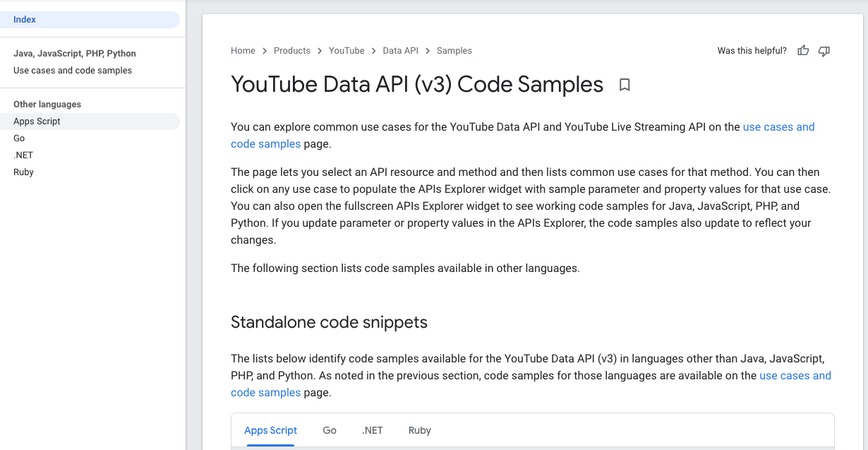Open Products from the breadcrumb trail
Image resolution: width=868 pixels, height=450 pixels.
coord(291,50)
